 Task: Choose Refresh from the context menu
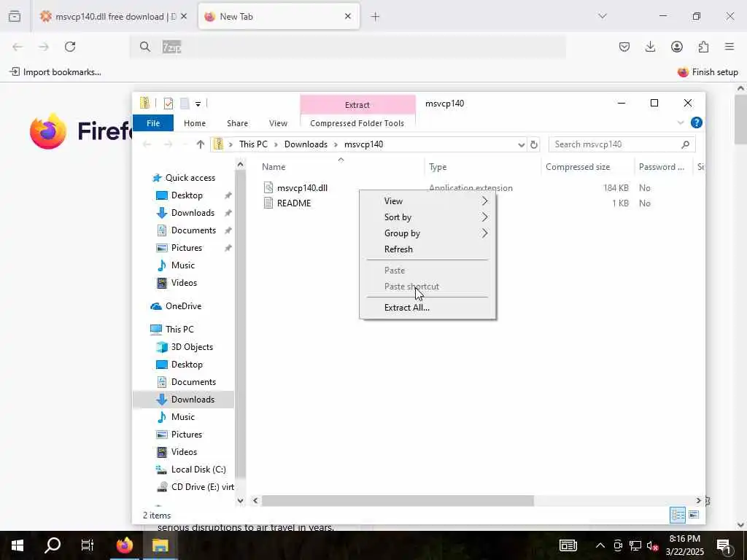click(427, 249)
